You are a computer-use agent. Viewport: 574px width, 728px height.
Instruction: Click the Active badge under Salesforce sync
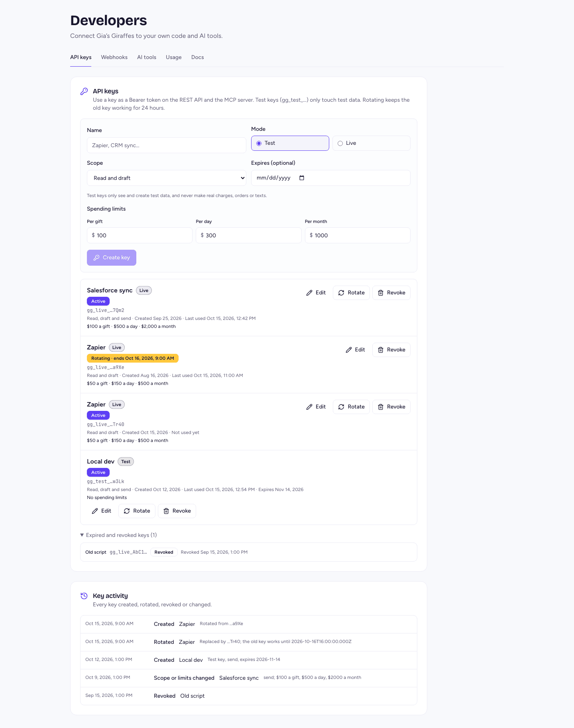point(98,301)
